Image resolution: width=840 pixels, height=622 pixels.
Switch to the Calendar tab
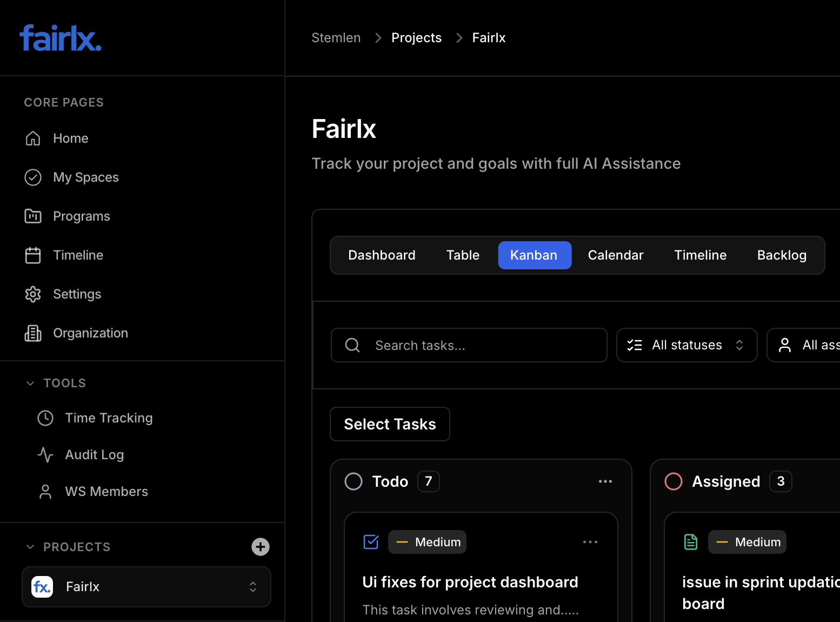(616, 255)
